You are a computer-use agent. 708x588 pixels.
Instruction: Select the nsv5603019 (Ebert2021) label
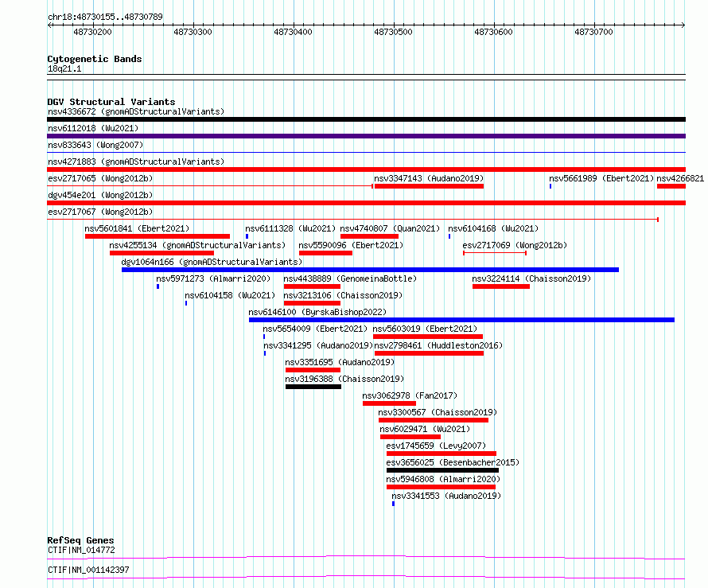(x=425, y=329)
